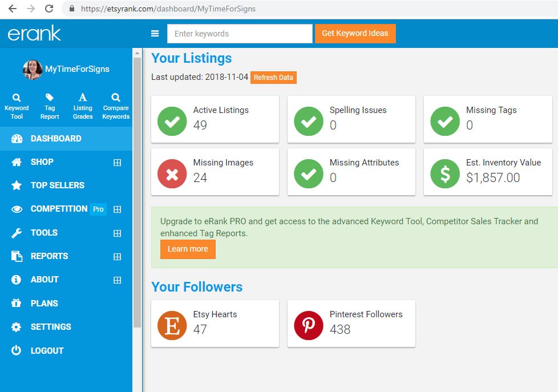Screen dimensions: 558x392
Task: Open the Tag Report icon
Action: 50,98
